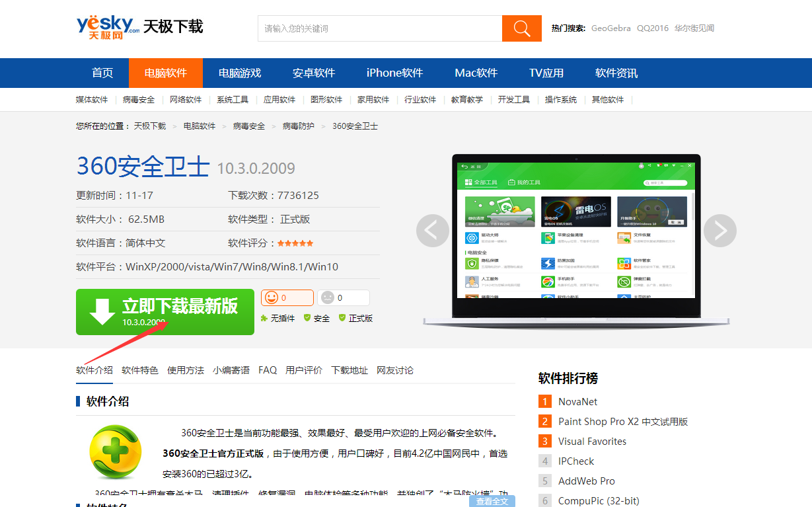The image size is (812, 507).
Task: Expand full text with 查看全文
Action: [492, 502]
